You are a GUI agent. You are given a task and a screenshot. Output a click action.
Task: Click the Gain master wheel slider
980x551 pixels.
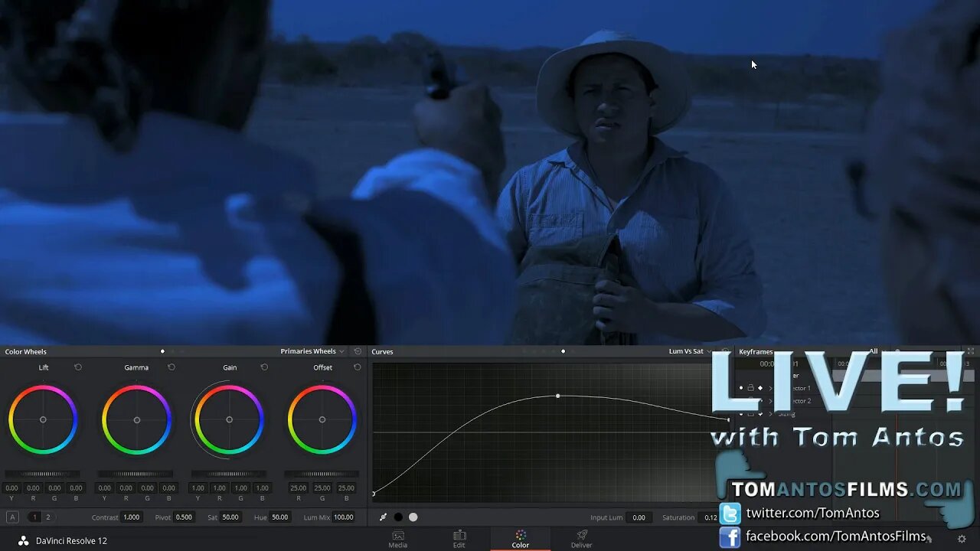229,474
